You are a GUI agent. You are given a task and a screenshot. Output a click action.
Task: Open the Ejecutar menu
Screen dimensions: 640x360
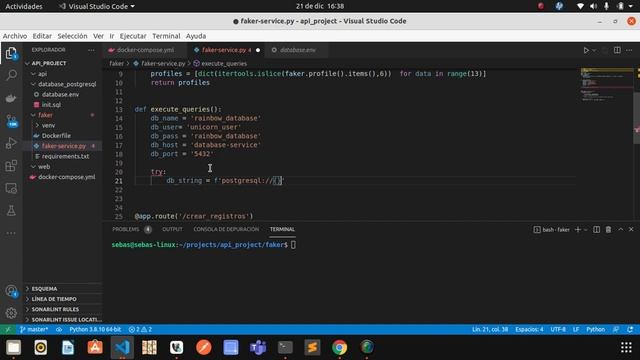pyautogui.click(x=133, y=36)
